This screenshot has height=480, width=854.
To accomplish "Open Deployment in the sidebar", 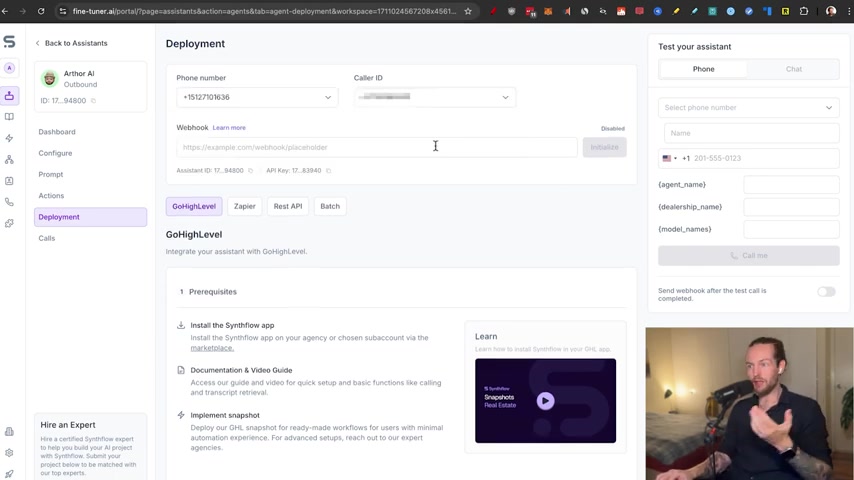I will pyautogui.click(x=90, y=217).
